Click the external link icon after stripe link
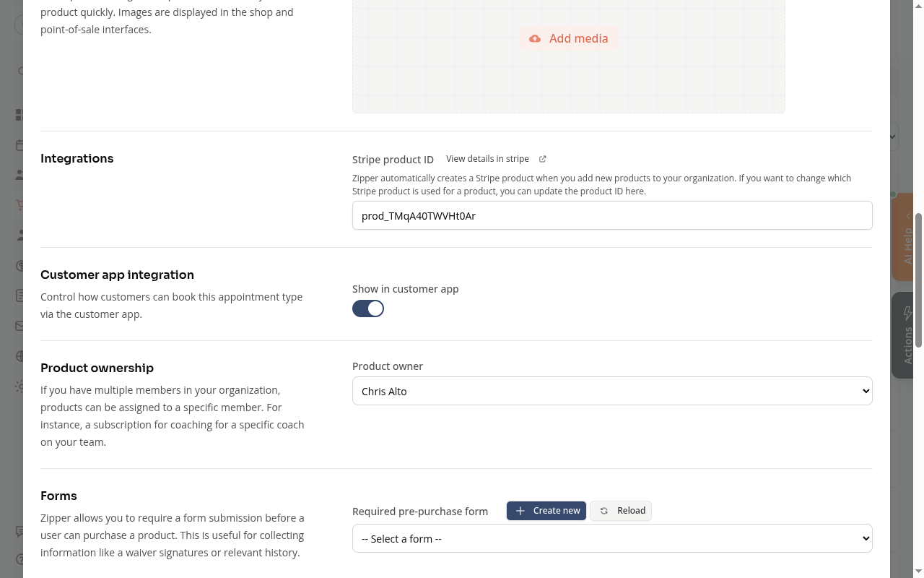Viewport: 924px width, 578px height. (x=543, y=159)
